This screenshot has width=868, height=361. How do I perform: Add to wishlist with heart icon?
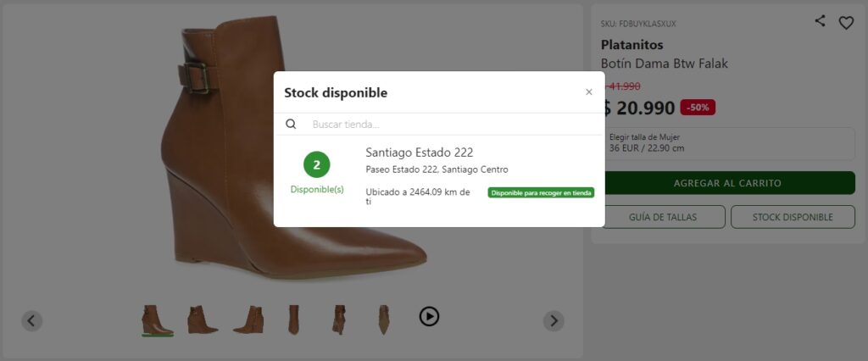[x=845, y=23]
